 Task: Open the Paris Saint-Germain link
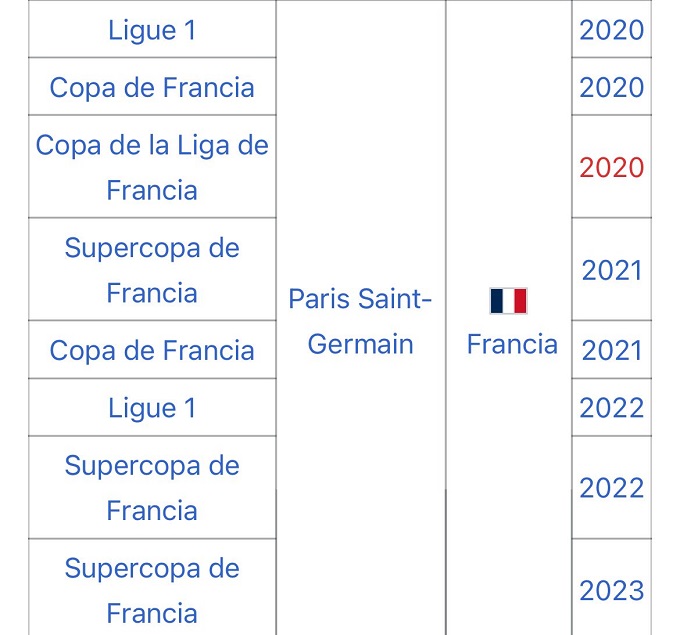point(360,321)
